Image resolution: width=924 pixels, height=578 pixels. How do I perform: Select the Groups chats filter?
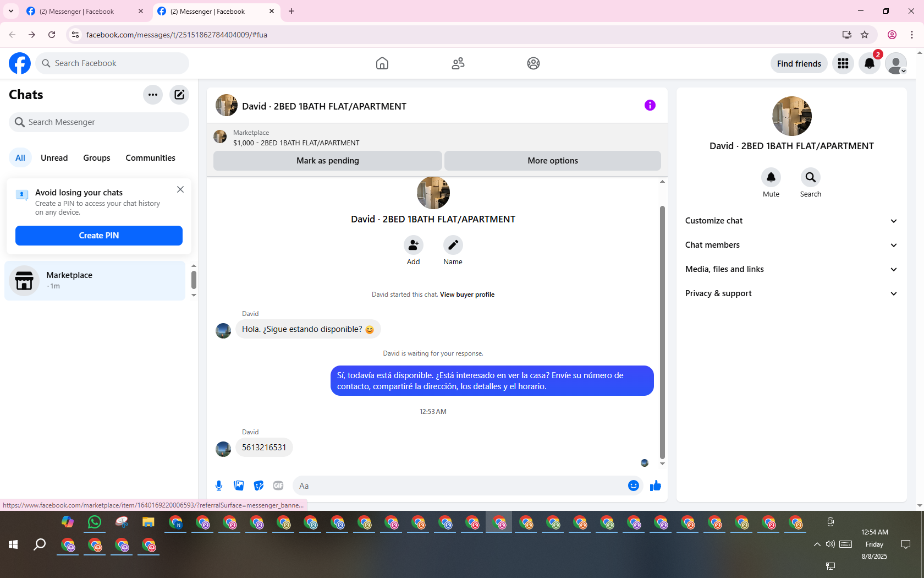[x=97, y=158]
